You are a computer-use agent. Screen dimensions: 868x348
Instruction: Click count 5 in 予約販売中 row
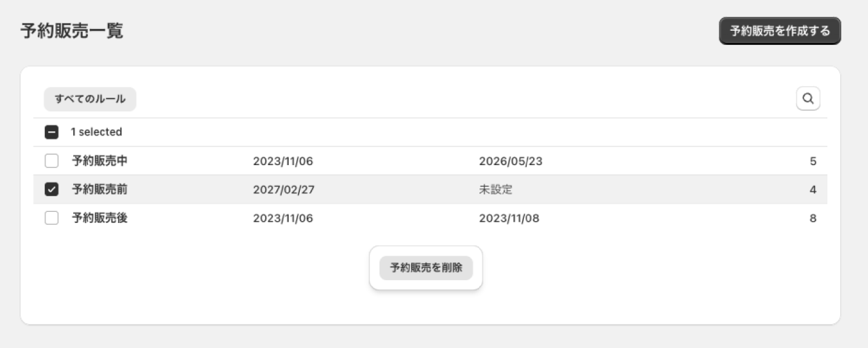click(x=813, y=161)
